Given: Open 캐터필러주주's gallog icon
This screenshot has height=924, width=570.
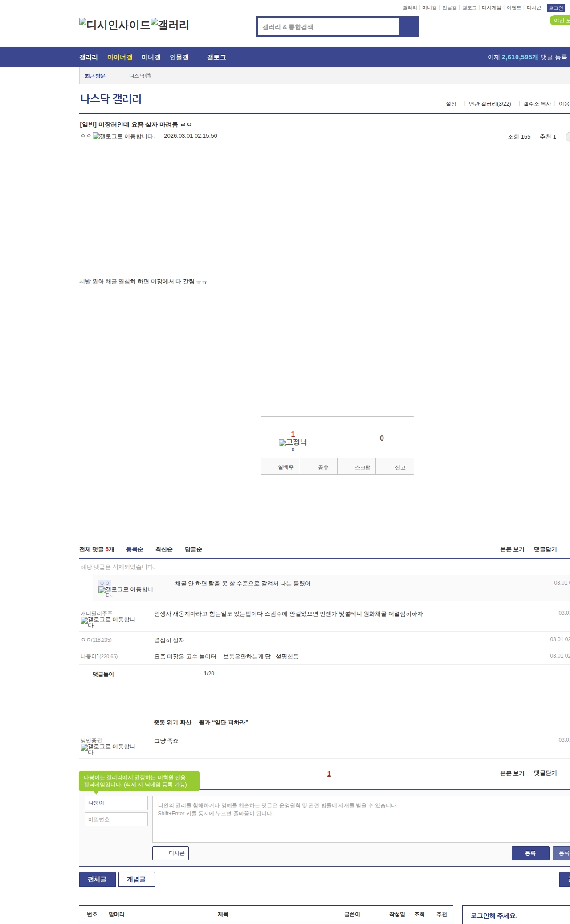Looking at the screenshot, I should click(x=108, y=622).
